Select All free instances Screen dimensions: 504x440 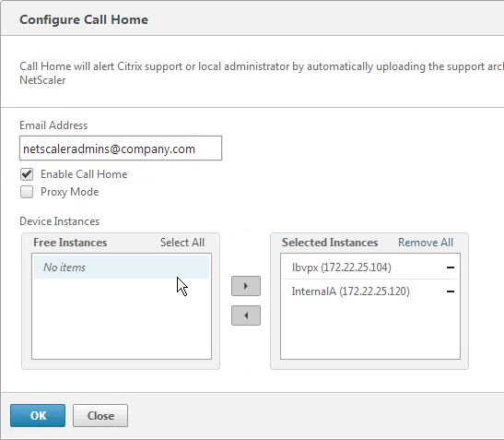(x=182, y=243)
